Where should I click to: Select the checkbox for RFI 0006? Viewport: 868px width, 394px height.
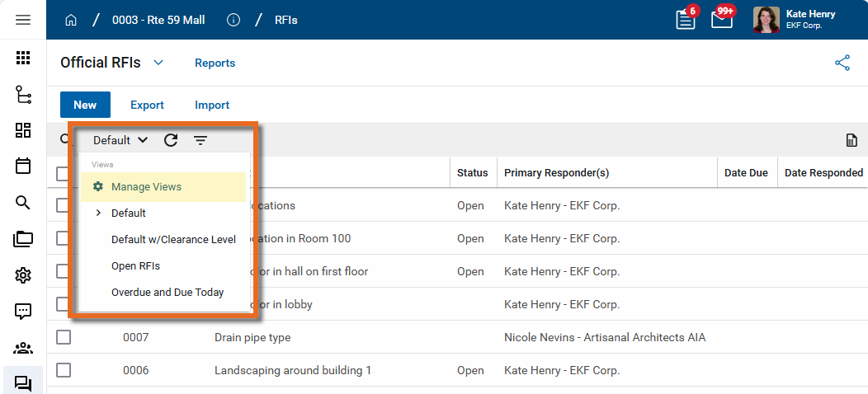pos(64,370)
